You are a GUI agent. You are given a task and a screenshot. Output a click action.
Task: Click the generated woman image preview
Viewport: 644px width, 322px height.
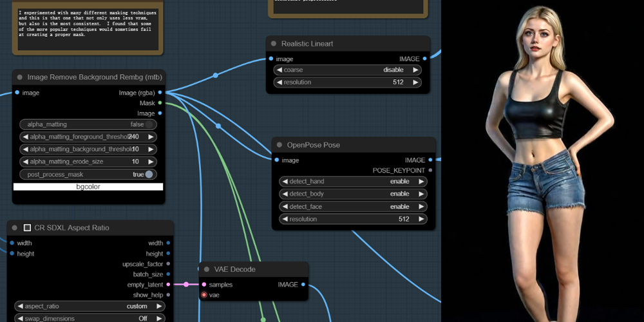tap(542, 161)
